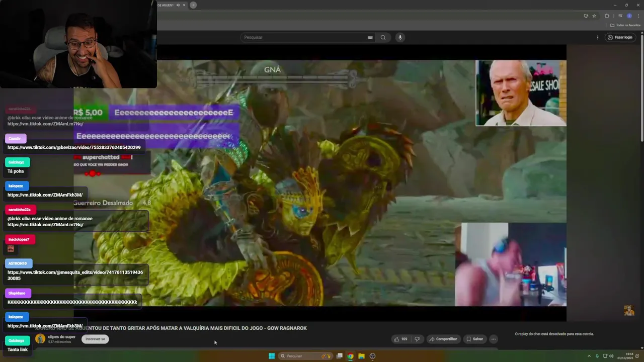Subscribe with the Inscrever-se button
This screenshot has height=362, width=644.
96,339
